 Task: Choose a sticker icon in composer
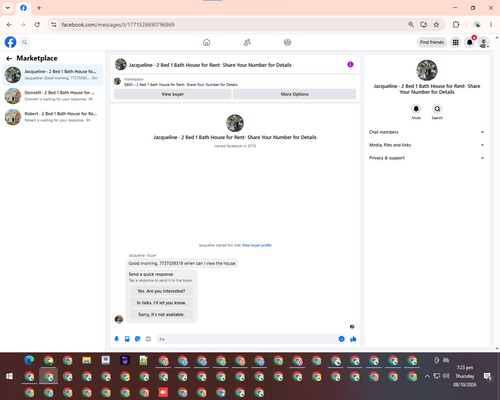(x=138, y=339)
